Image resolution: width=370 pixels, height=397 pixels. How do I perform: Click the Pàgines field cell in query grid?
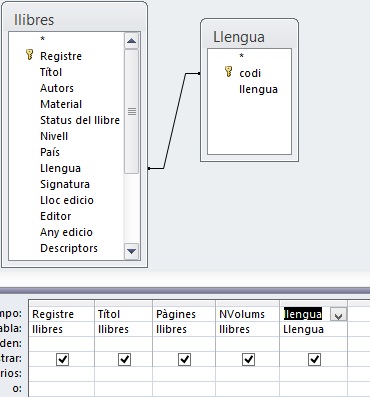pyautogui.click(x=184, y=314)
